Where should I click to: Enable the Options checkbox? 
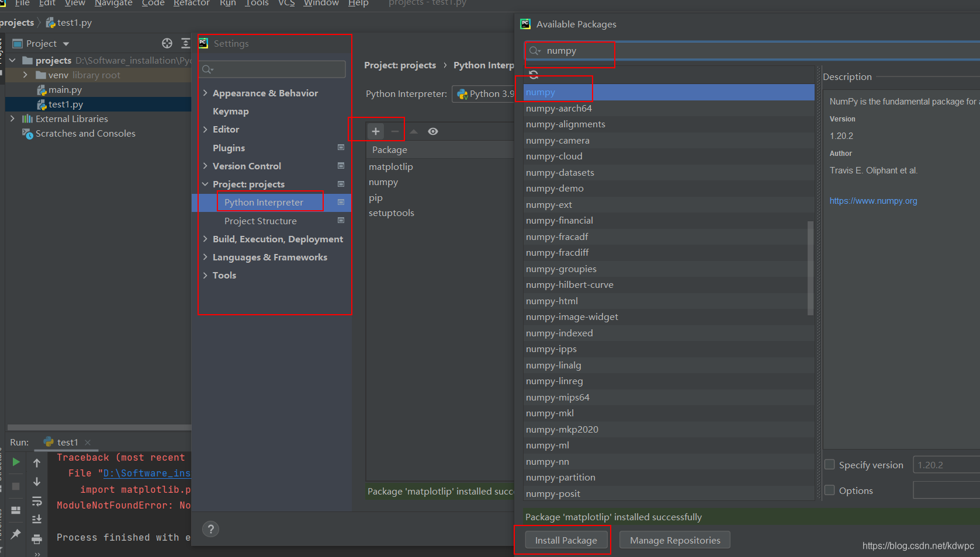(829, 490)
